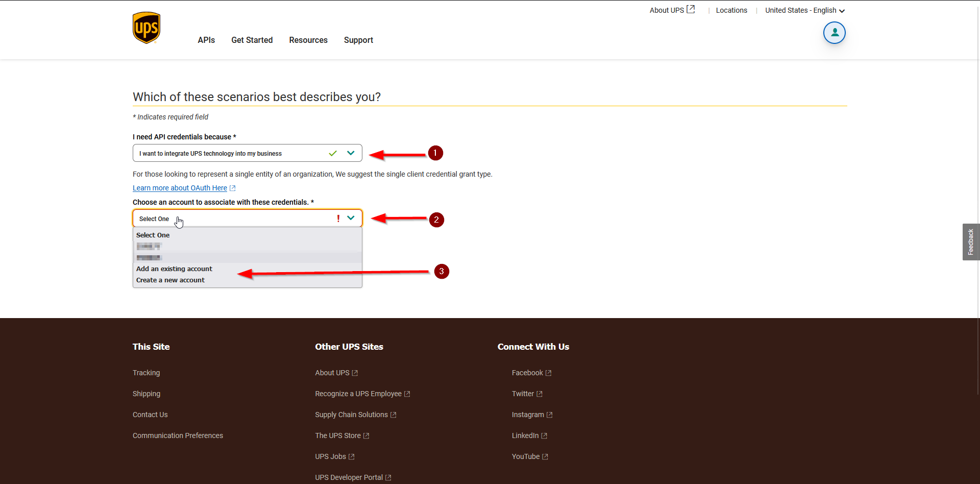The width and height of the screenshot is (980, 484).
Task: Select 'Create a new account' option
Action: [x=170, y=280]
